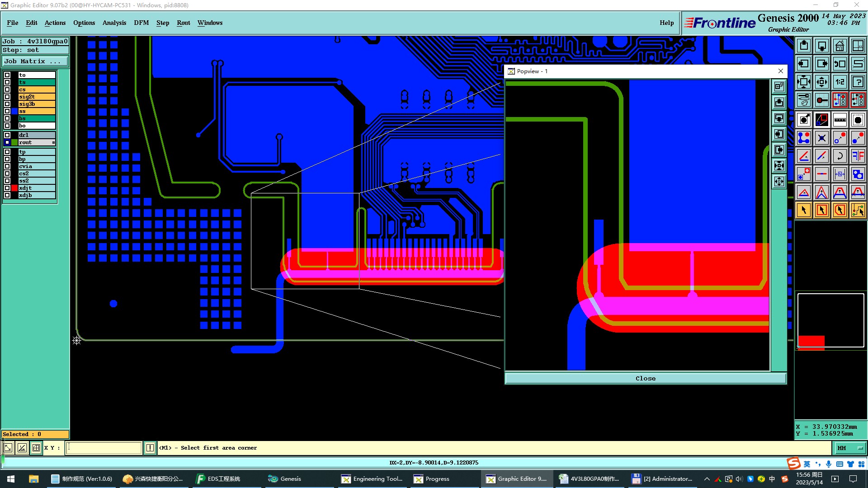
Task: Select the measure ruler tool
Action: click(840, 120)
